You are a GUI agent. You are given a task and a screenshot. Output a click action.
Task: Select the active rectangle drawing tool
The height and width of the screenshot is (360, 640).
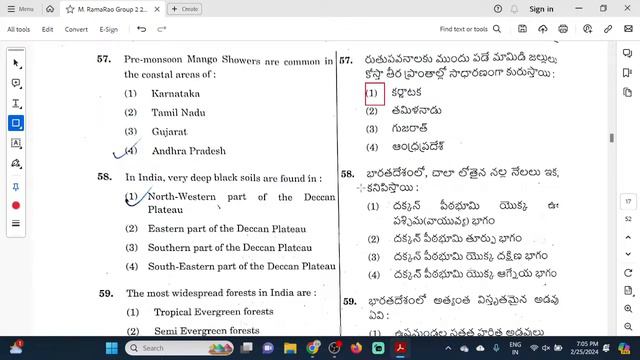point(16,123)
